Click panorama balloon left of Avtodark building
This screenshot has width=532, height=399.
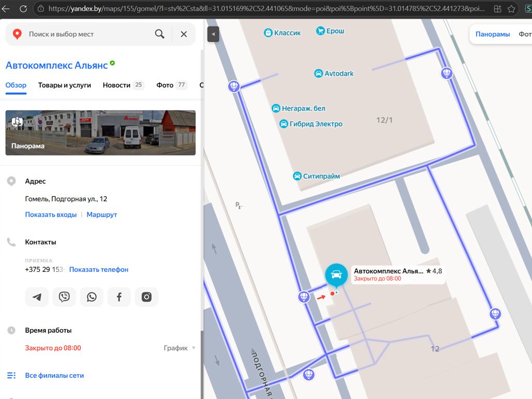tap(234, 86)
